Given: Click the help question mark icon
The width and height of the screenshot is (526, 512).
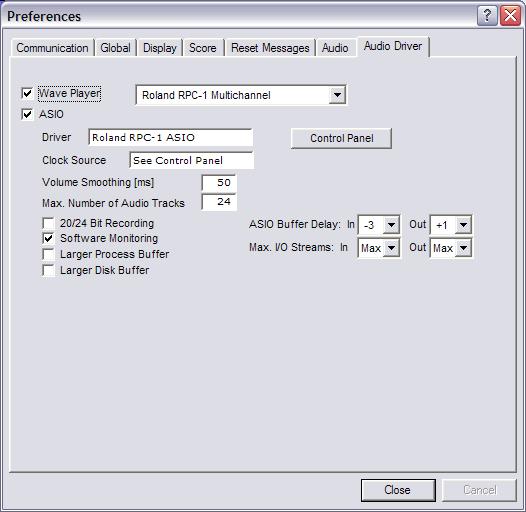Looking at the screenshot, I should (x=486, y=16).
